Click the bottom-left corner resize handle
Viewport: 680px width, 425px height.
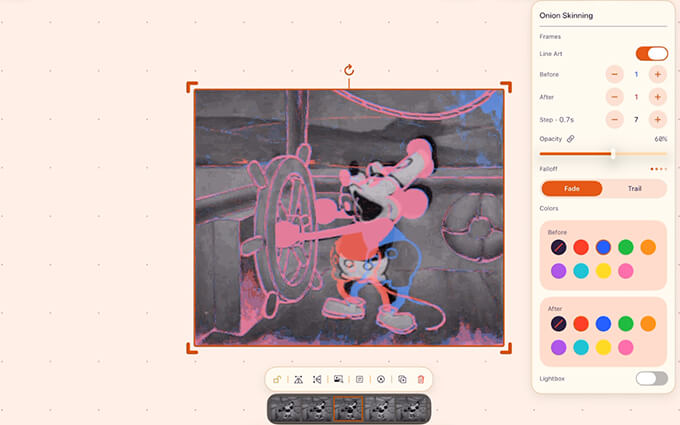pyautogui.click(x=192, y=348)
